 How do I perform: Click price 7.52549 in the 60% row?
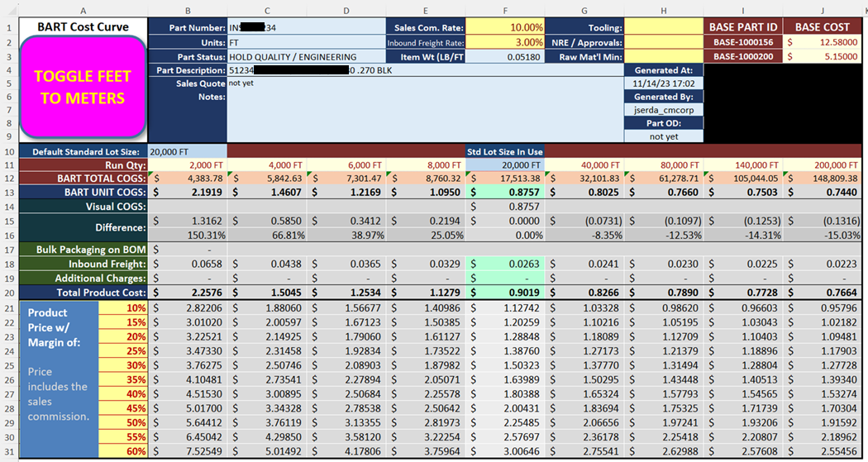pyautogui.click(x=188, y=451)
